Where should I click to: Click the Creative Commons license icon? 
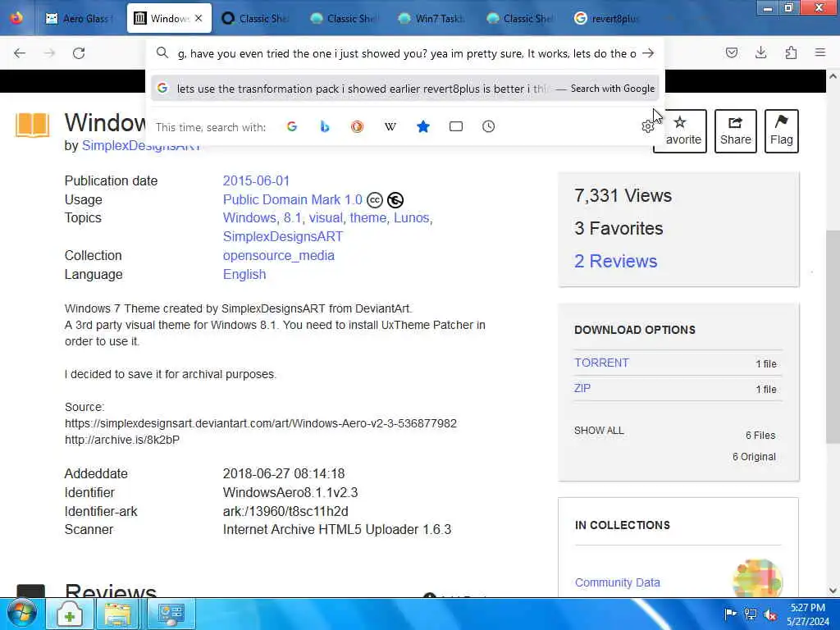(374, 200)
